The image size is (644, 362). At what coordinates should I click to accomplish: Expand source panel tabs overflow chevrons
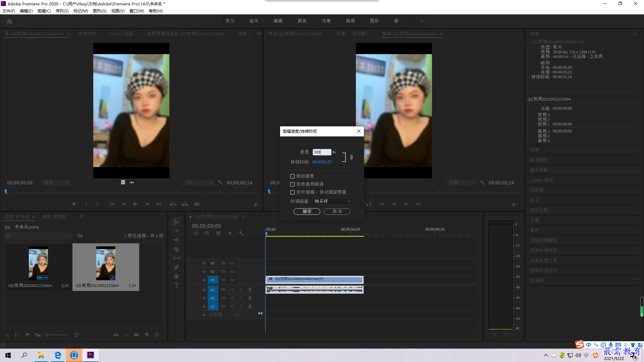[x=259, y=34]
